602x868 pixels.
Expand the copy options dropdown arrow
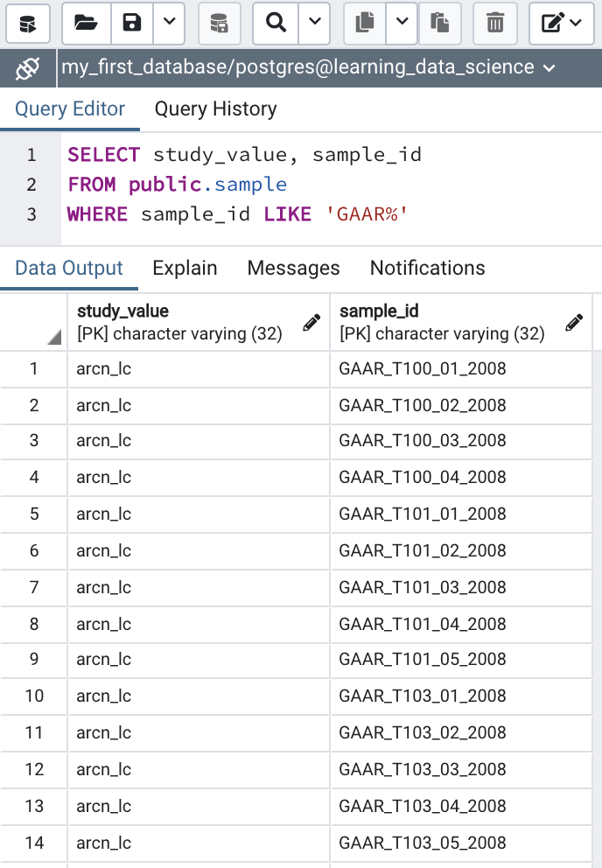(402, 23)
